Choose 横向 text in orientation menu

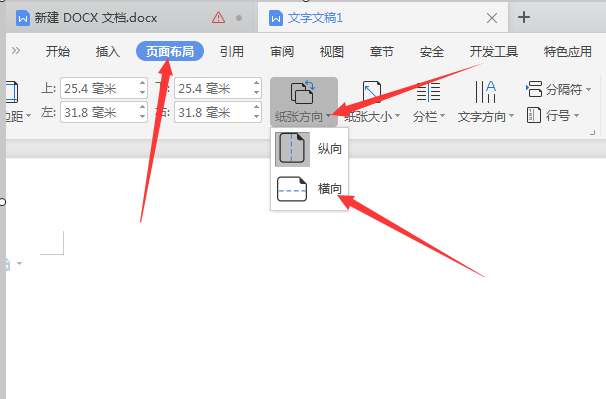pyautogui.click(x=330, y=189)
